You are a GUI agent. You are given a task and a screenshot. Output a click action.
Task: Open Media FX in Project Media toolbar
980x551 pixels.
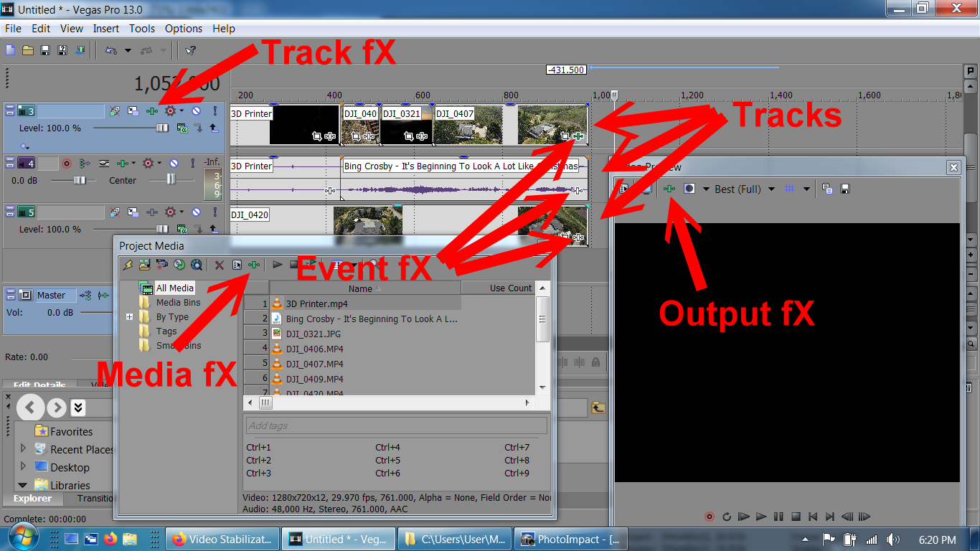254,265
